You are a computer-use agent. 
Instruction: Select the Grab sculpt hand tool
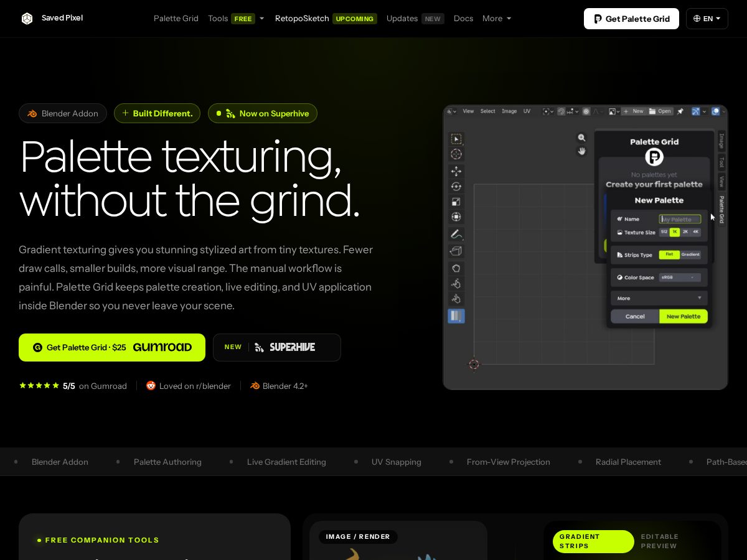pyautogui.click(x=456, y=268)
